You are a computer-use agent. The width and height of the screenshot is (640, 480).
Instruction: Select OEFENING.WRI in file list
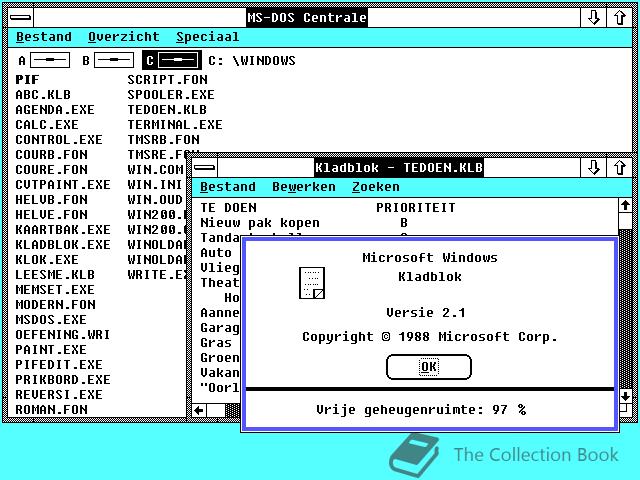pos(63,335)
